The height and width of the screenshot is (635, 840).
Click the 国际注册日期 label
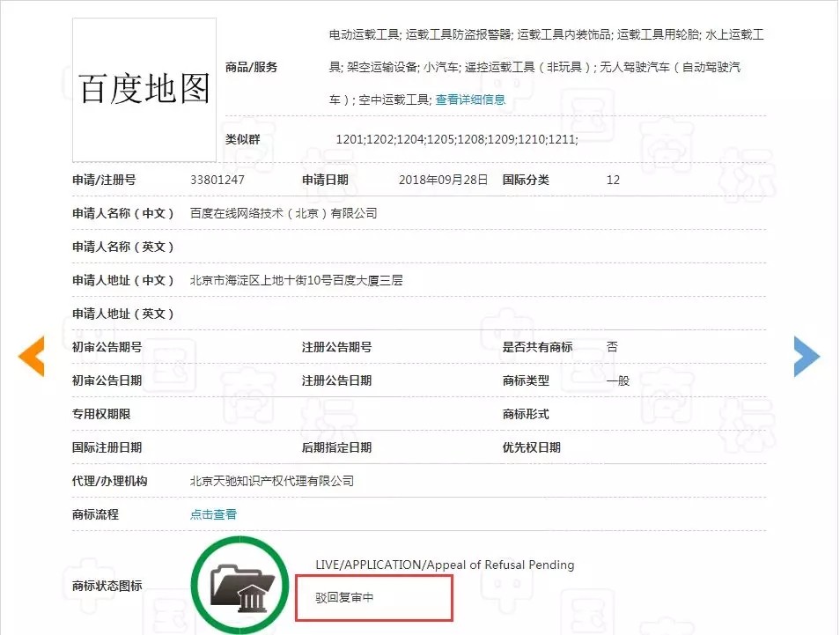click(107, 448)
